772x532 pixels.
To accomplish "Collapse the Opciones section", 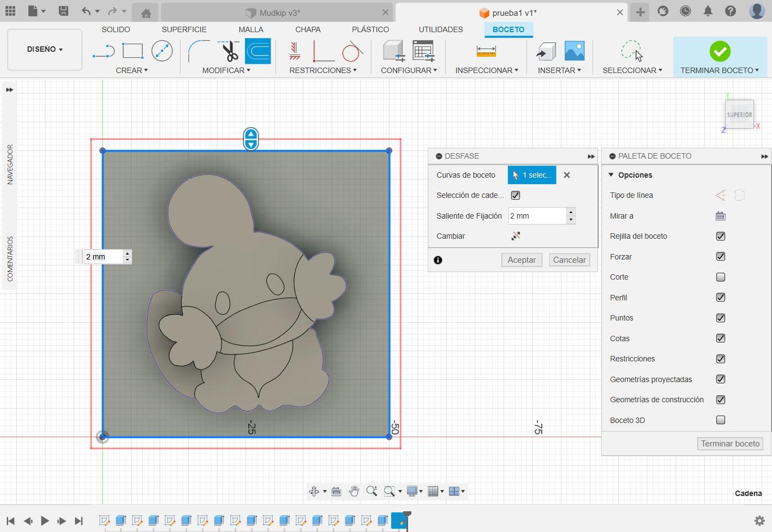I will tap(611, 175).
